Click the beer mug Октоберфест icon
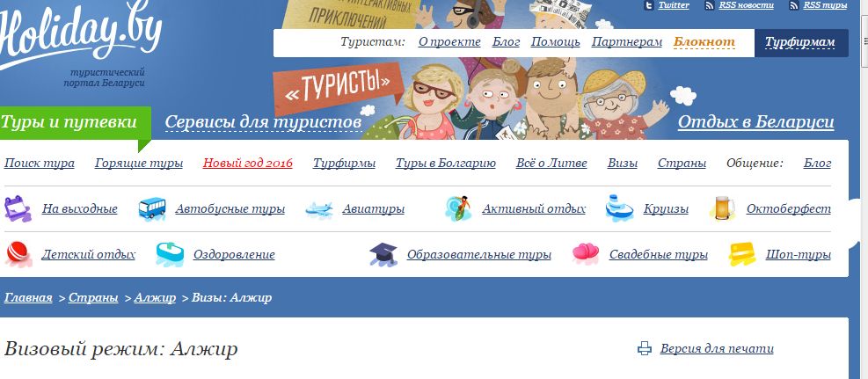Image resolution: width=868 pixels, height=379 pixels. click(723, 208)
